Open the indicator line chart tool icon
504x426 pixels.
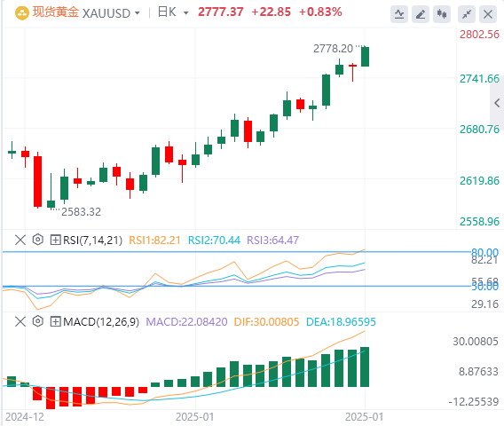pos(399,14)
